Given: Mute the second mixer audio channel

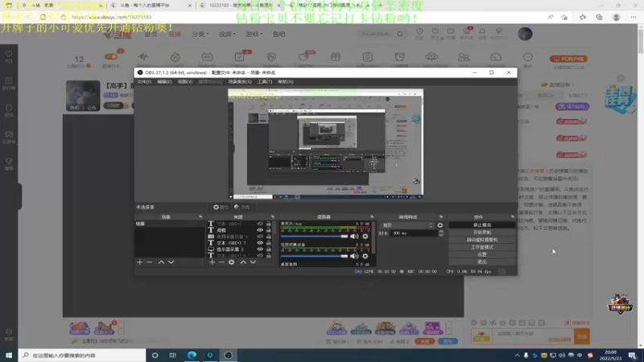Looking at the screenshot, I should click(x=354, y=256).
